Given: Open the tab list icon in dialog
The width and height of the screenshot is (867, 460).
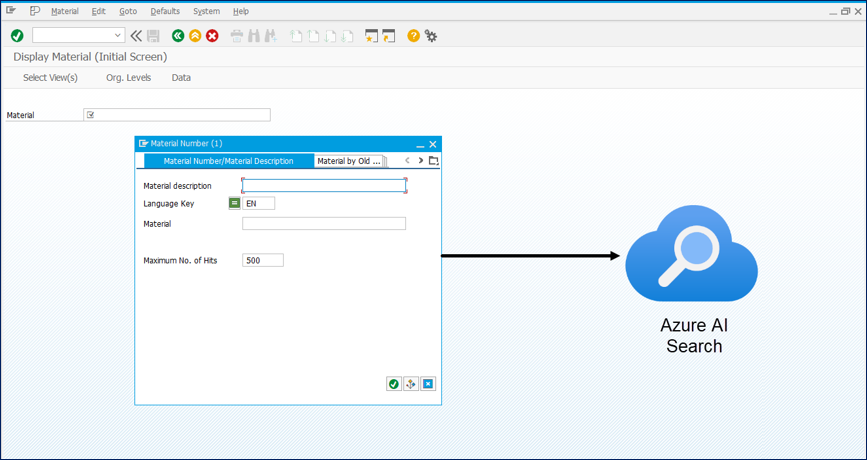Looking at the screenshot, I should [434, 161].
